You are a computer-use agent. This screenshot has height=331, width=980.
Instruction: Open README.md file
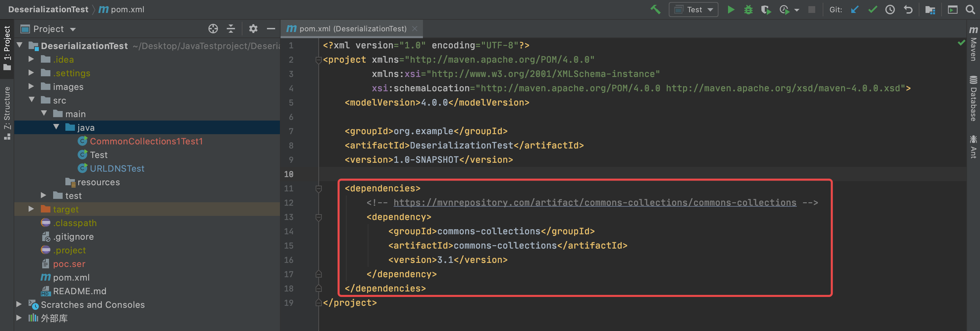point(80,291)
